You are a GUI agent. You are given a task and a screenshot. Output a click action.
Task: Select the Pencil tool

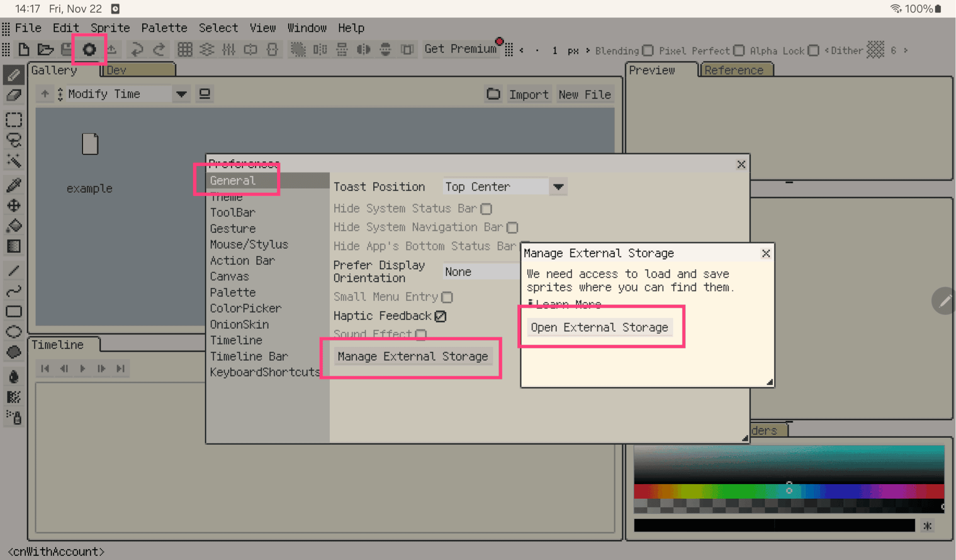point(14,75)
